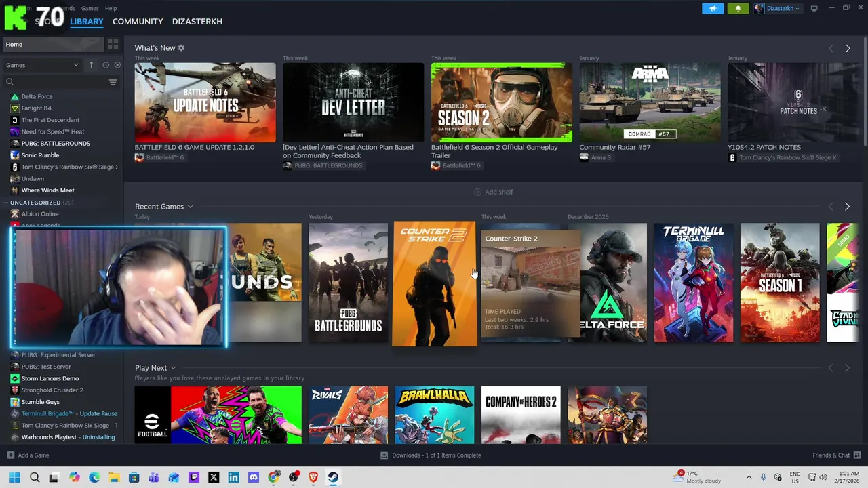Open Battlefield 6 Game Update 1.2.1.0 news
The width and height of the screenshot is (868, 488).
[205, 103]
